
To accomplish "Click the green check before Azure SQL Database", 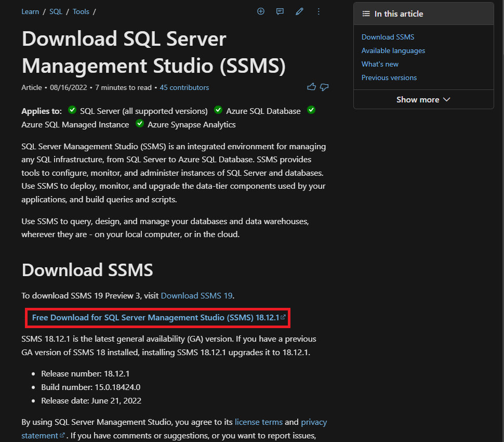I will (x=218, y=110).
